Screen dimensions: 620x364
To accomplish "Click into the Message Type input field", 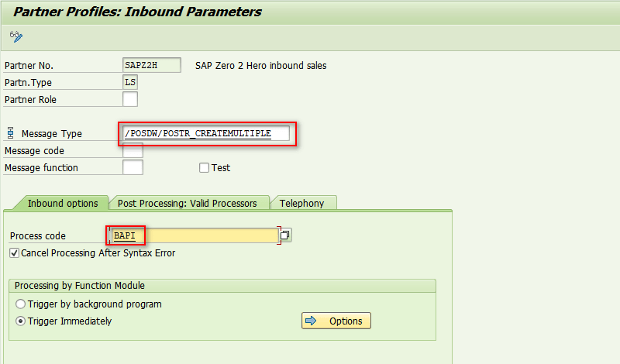I will [206, 133].
